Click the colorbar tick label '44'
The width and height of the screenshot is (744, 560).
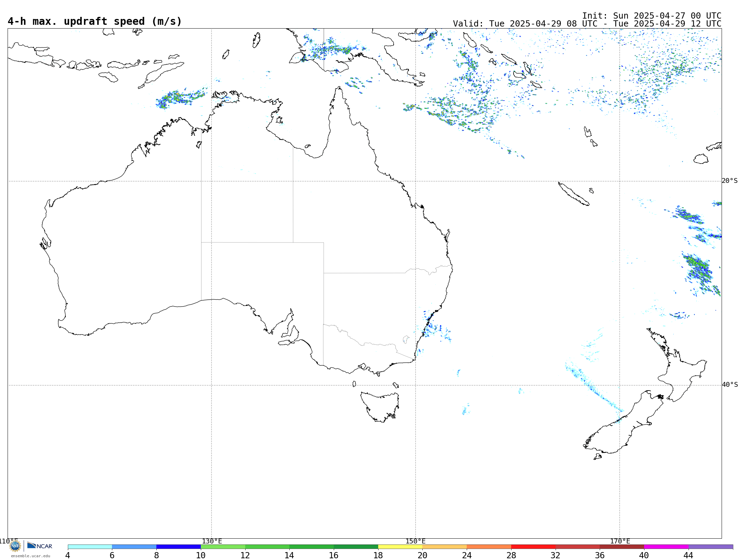coord(689,555)
